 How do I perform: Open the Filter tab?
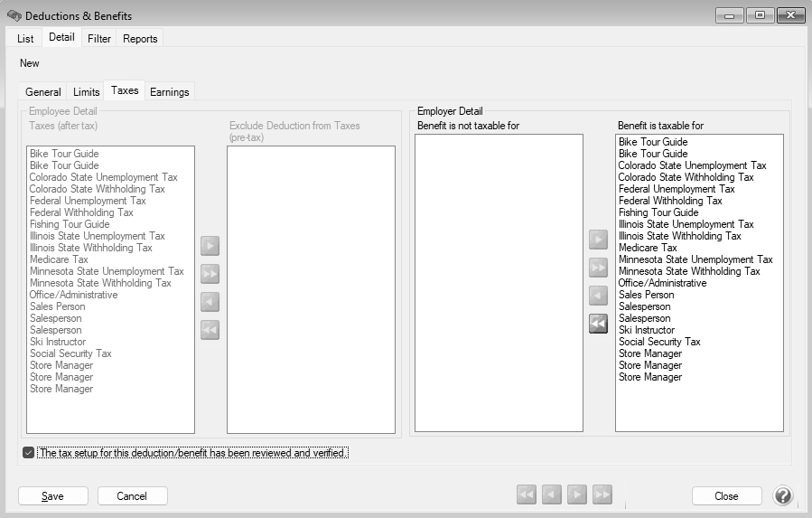[x=99, y=39]
